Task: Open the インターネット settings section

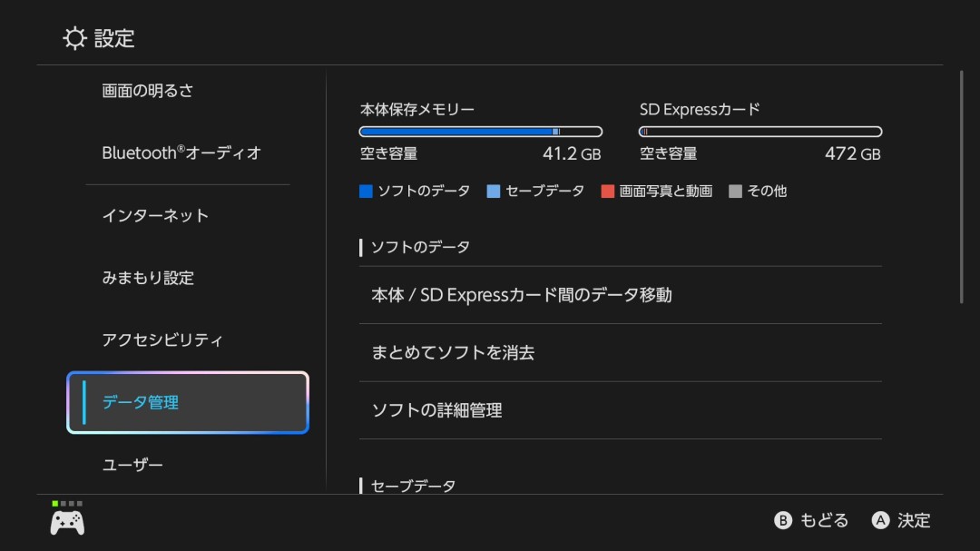Action: 156,216
